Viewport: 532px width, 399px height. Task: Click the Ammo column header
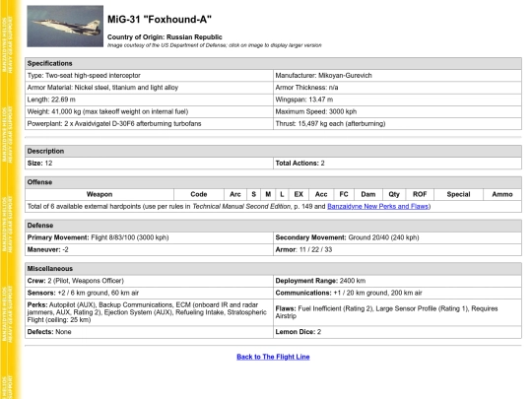tap(502, 194)
